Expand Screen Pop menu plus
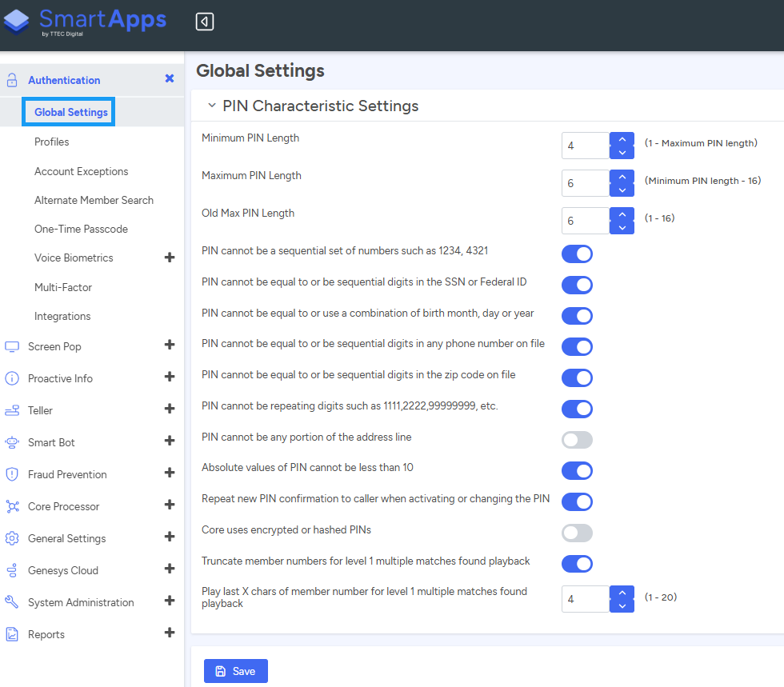Screen dimensions: 784x687 coord(170,345)
